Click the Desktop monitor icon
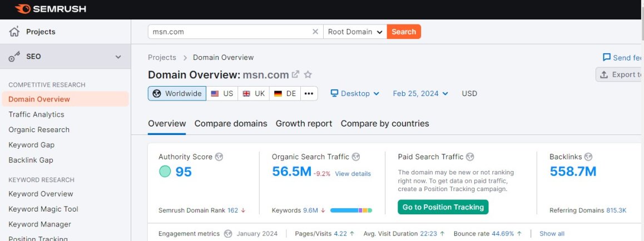The image size is (644, 241). pos(334,93)
